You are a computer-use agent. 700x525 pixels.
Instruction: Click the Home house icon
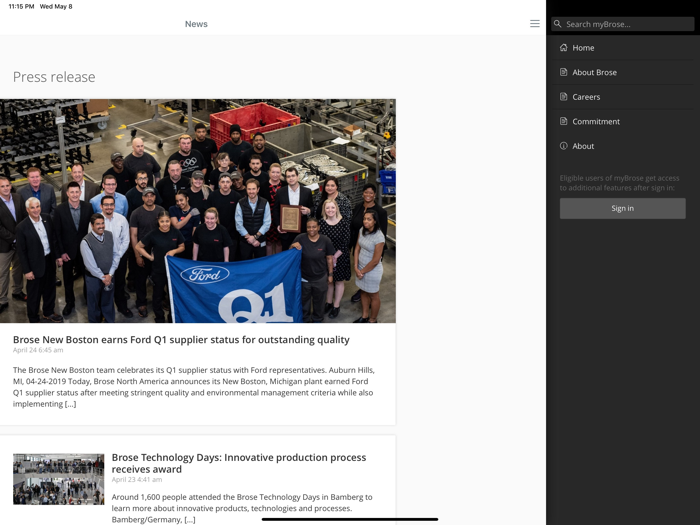563,47
